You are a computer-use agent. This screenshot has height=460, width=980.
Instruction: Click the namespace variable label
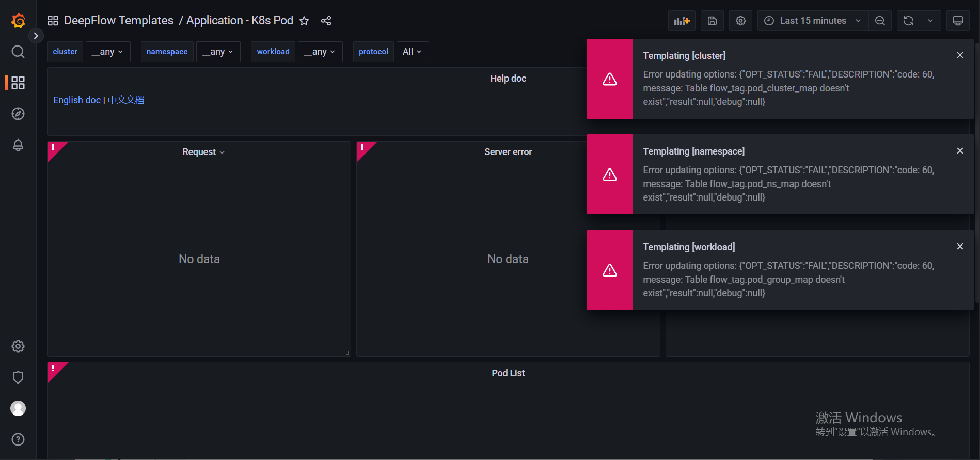point(167,52)
